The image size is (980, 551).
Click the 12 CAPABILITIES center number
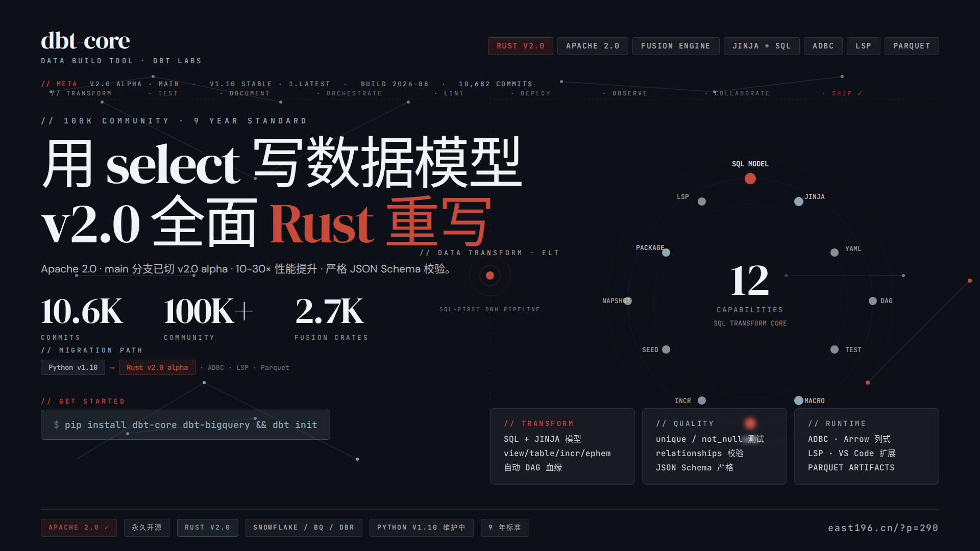749,281
